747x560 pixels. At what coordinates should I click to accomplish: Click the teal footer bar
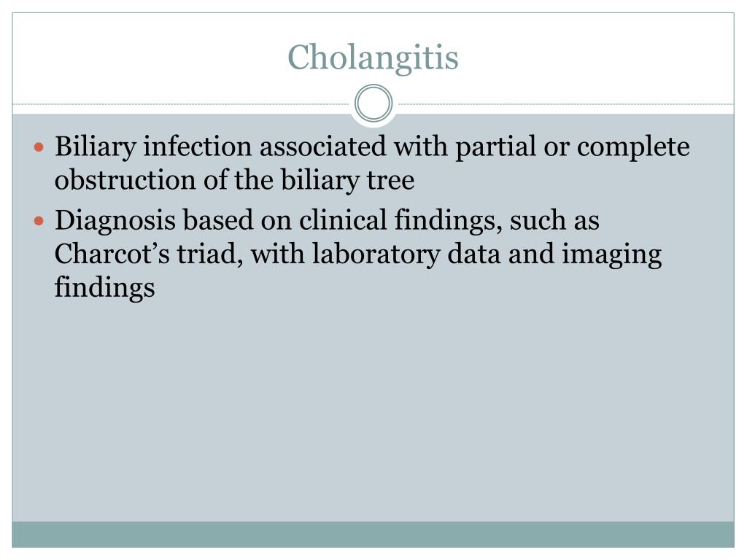[373, 534]
